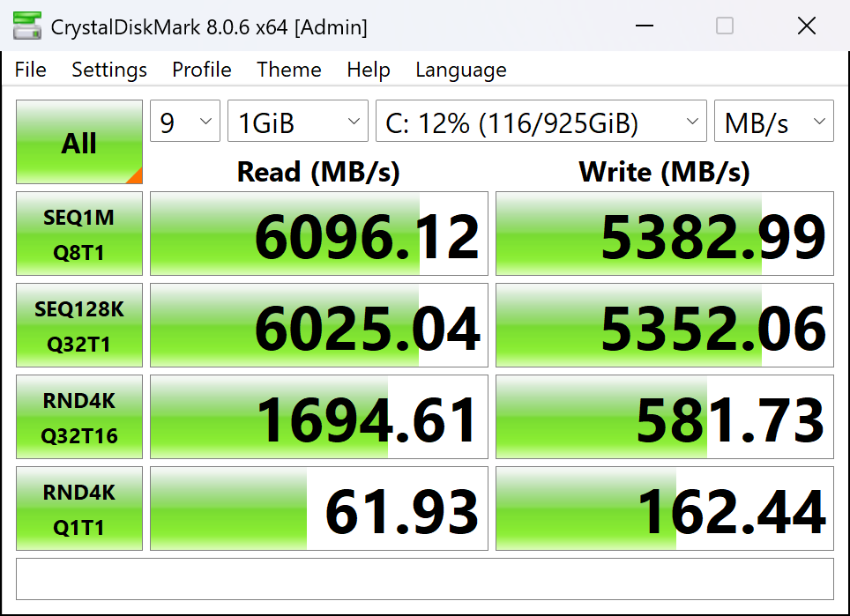Run the RND4K Q32T16 test
The width and height of the screenshot is (850, 616).
(x=79, y=417)
